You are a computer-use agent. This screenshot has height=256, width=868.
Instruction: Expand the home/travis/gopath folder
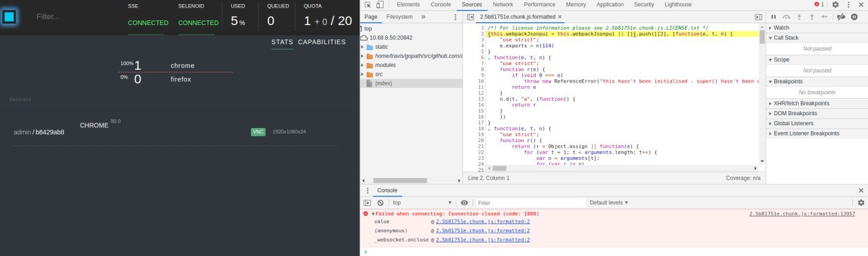(362, 56)
